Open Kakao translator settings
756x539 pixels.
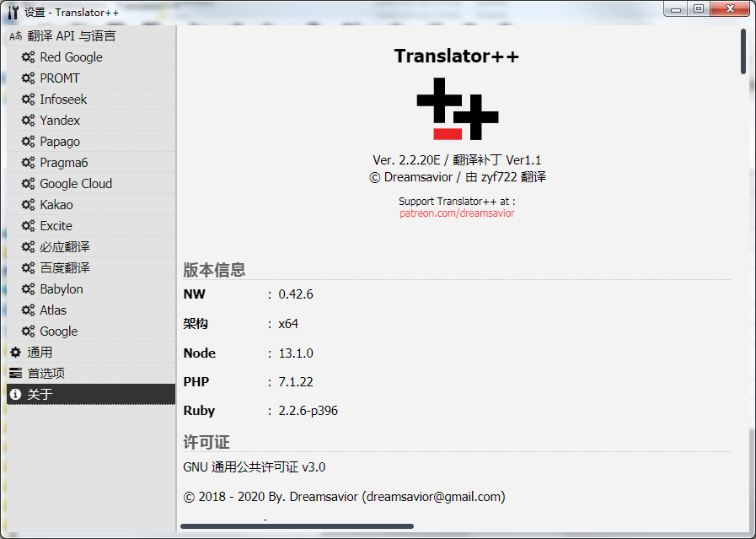[x=91, y=205]
